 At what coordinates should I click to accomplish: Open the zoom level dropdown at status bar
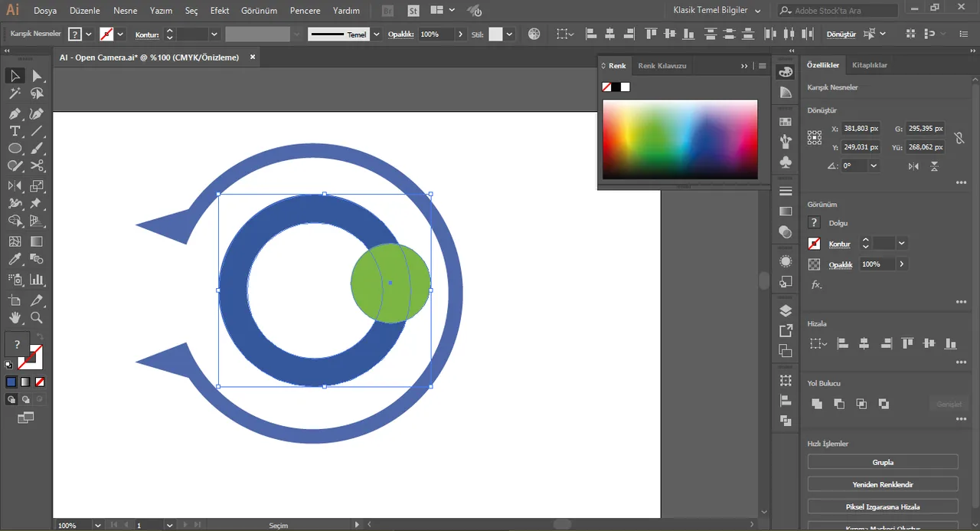(98, 526)
